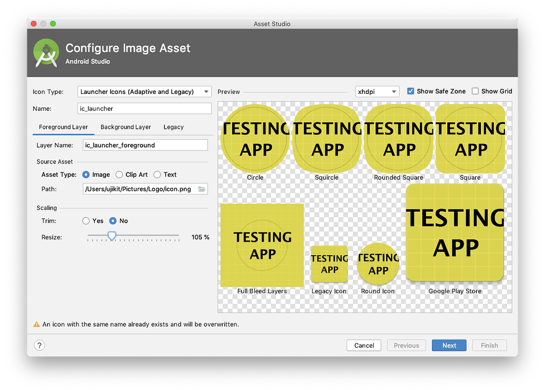Screen dimensions: 545x392
Task: Click the help question mark icon
Action: (x=39, y=345)
